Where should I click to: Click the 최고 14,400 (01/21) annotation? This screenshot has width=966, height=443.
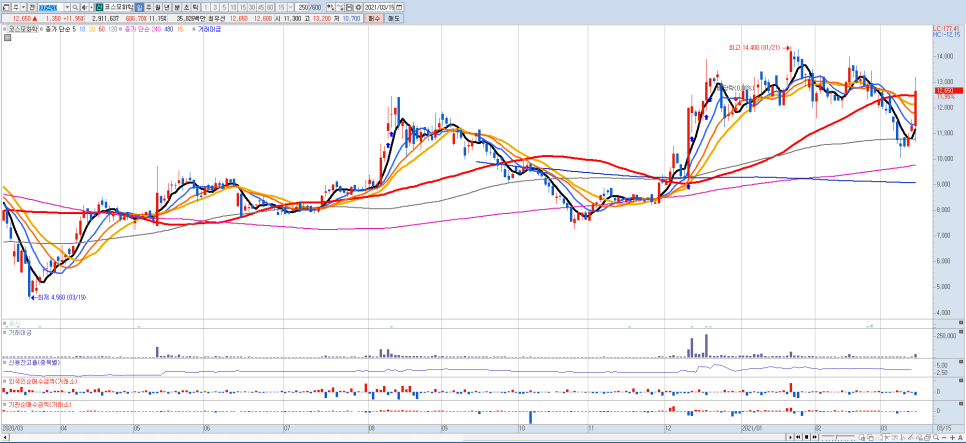pos(759,46)
